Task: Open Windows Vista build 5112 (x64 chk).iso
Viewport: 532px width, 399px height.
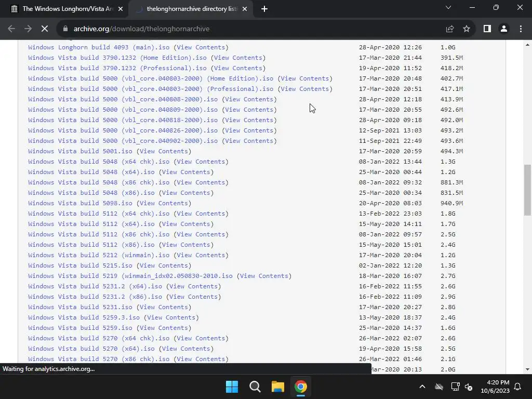Action: tap(99, 214)
